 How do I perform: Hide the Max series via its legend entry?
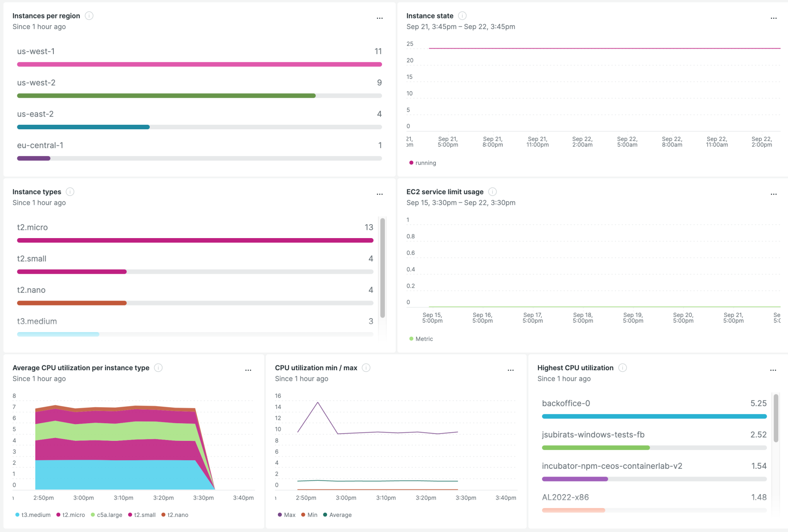click(286, 515)
